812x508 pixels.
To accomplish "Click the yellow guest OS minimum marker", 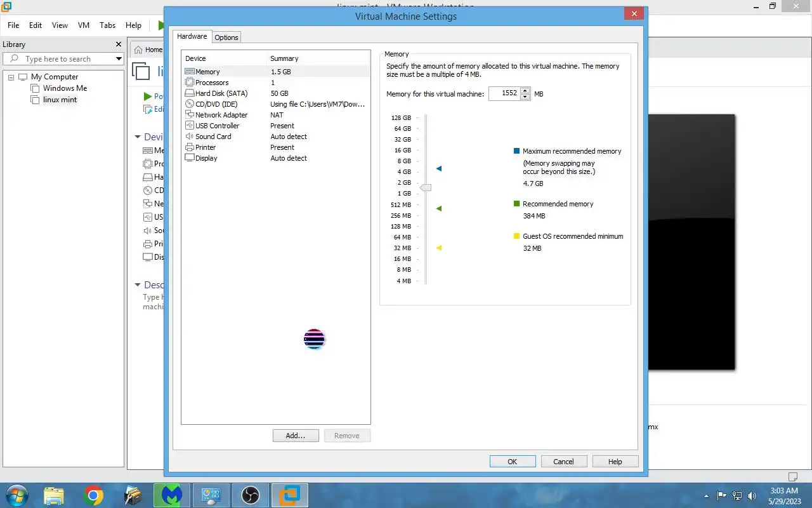I will (x=438, y=248).
